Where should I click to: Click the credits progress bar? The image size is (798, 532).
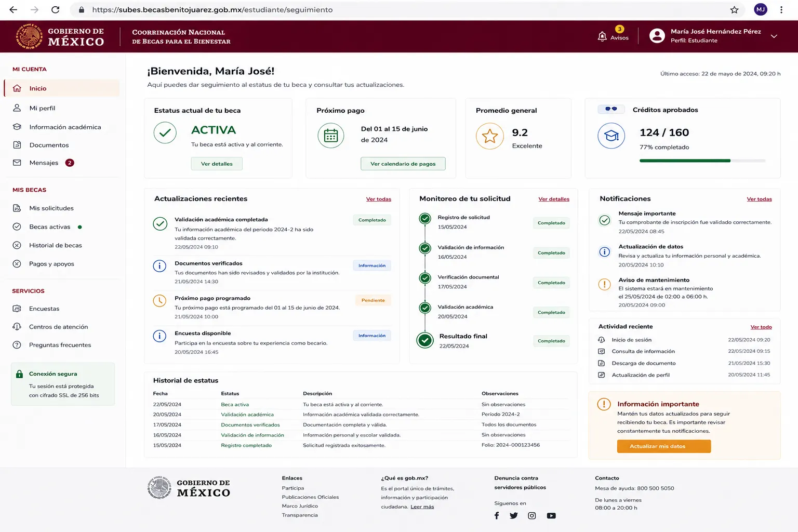tap(702, 161)
